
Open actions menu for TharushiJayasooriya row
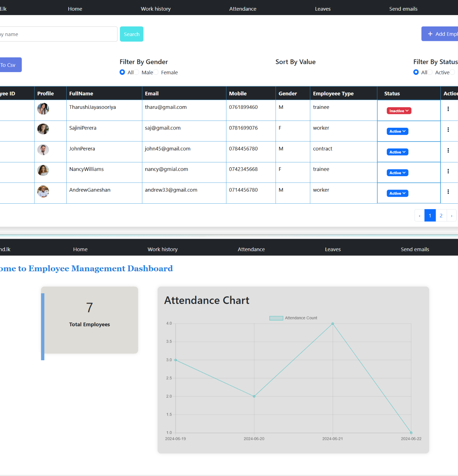click(x=448, y=109)
